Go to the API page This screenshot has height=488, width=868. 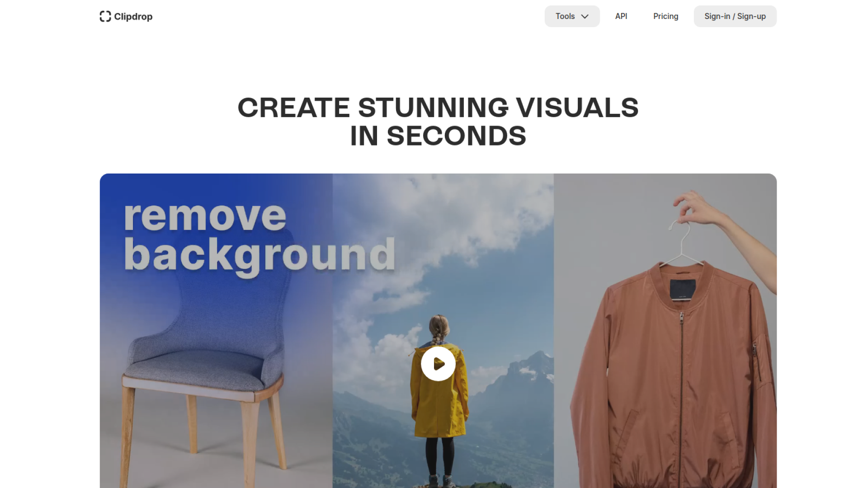[621, 16]
